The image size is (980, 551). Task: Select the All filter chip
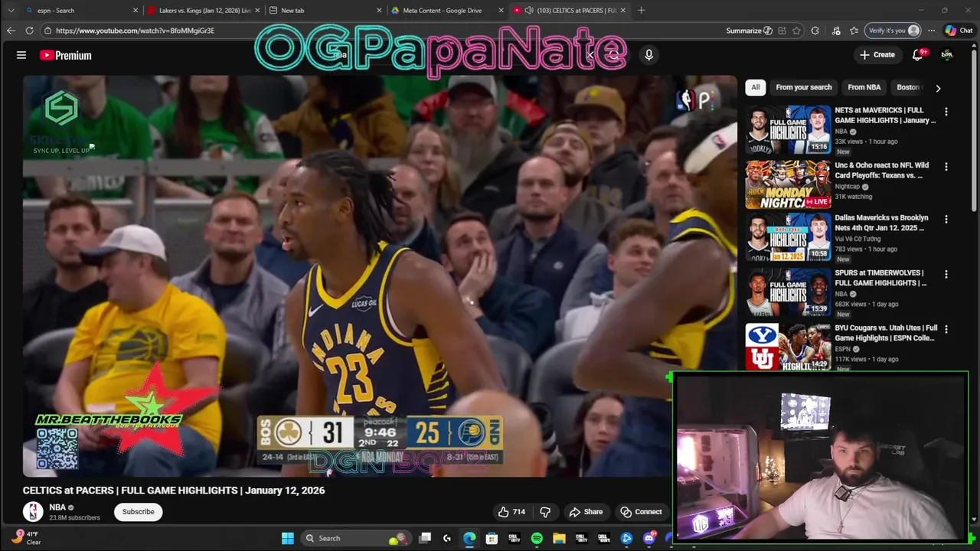click(756, 87)
